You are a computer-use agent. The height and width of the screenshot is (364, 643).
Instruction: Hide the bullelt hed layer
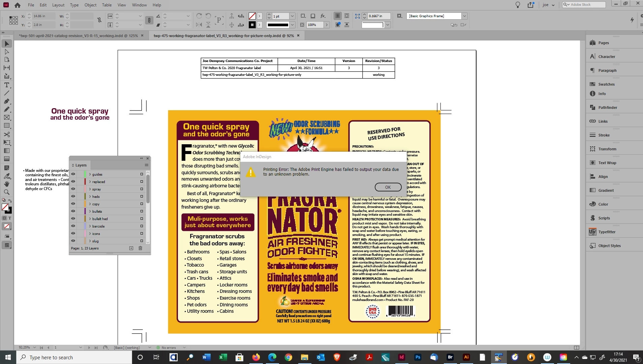pos(73,219)
